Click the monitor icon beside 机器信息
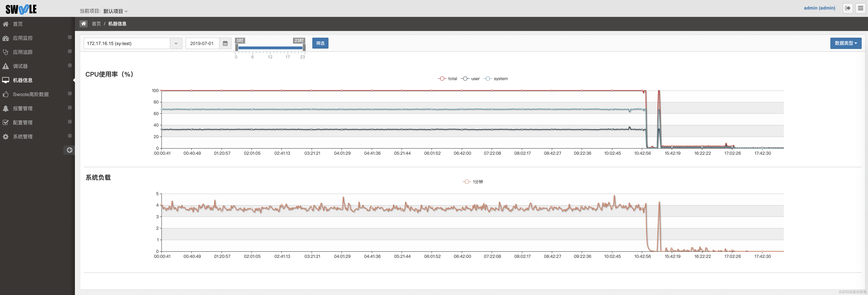This screenshot has height=295, width=868. (5, 80)
